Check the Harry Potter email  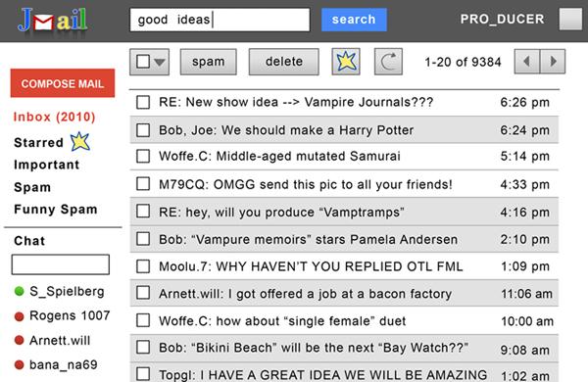tap(143, 130)
